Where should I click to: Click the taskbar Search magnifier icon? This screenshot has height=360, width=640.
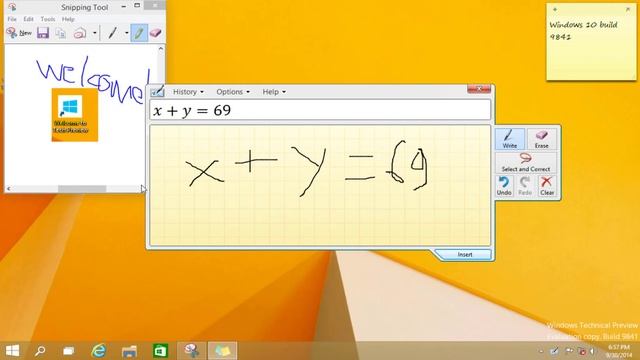(x=40, y=351)
